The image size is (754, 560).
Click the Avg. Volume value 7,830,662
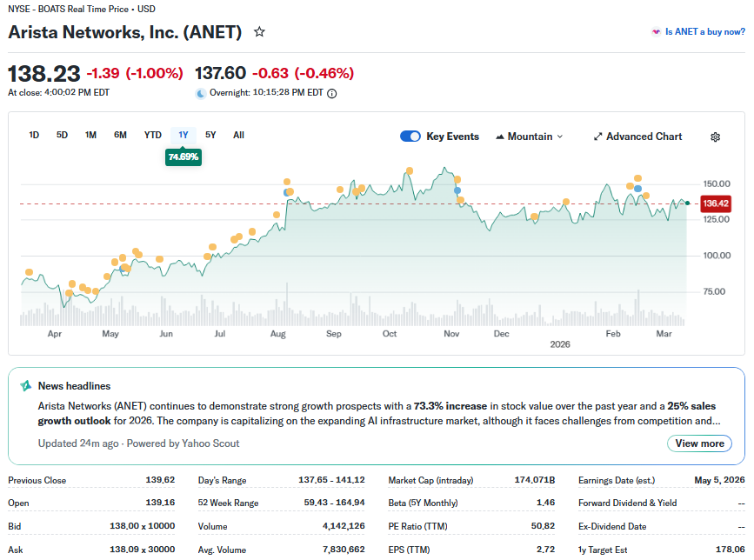[x=344, y=549]
